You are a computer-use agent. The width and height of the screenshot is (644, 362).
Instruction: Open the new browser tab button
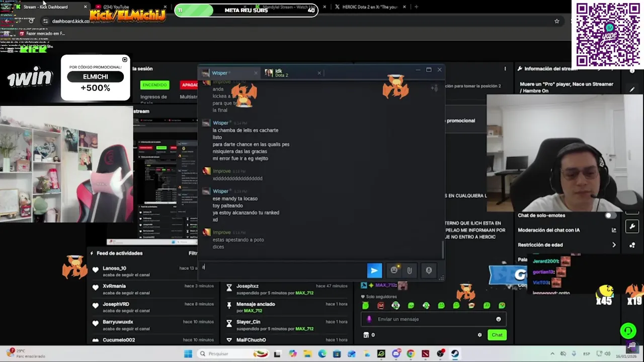416,7
